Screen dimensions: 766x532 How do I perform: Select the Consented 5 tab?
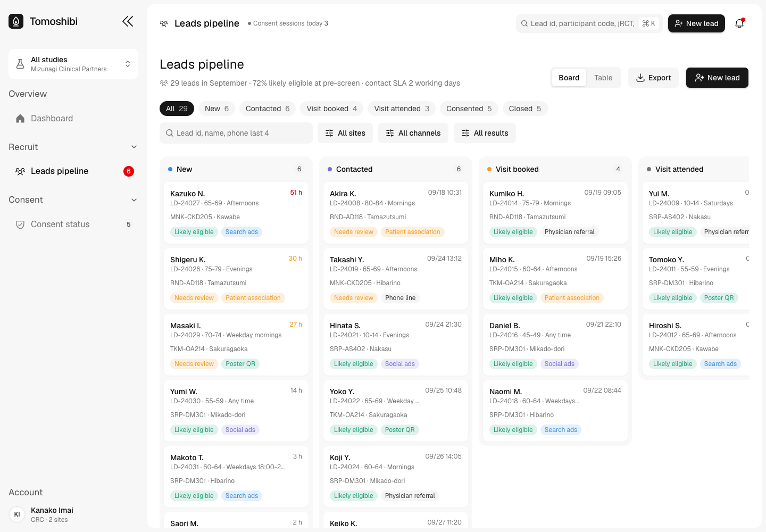point(469,109)
